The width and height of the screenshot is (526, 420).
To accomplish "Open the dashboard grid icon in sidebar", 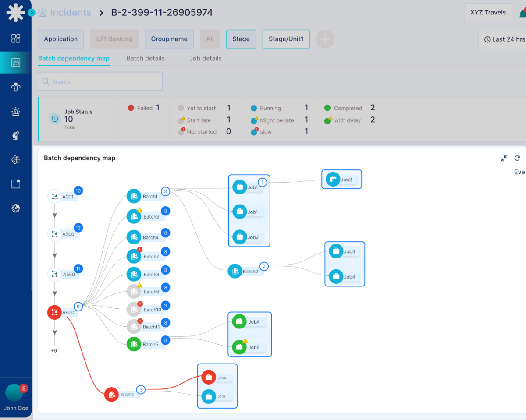I will (x=16, y=39).
